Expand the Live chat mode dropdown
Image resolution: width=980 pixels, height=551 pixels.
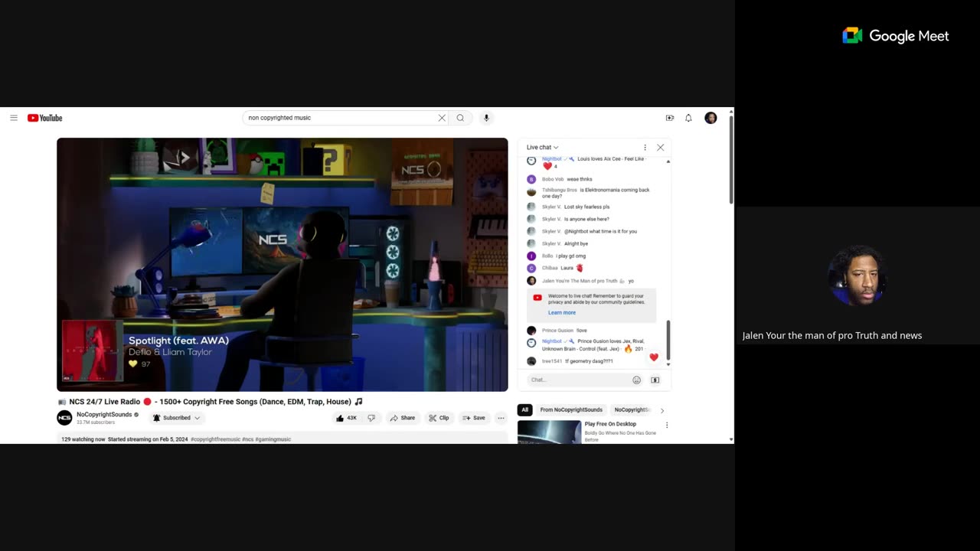pos(542,148)
